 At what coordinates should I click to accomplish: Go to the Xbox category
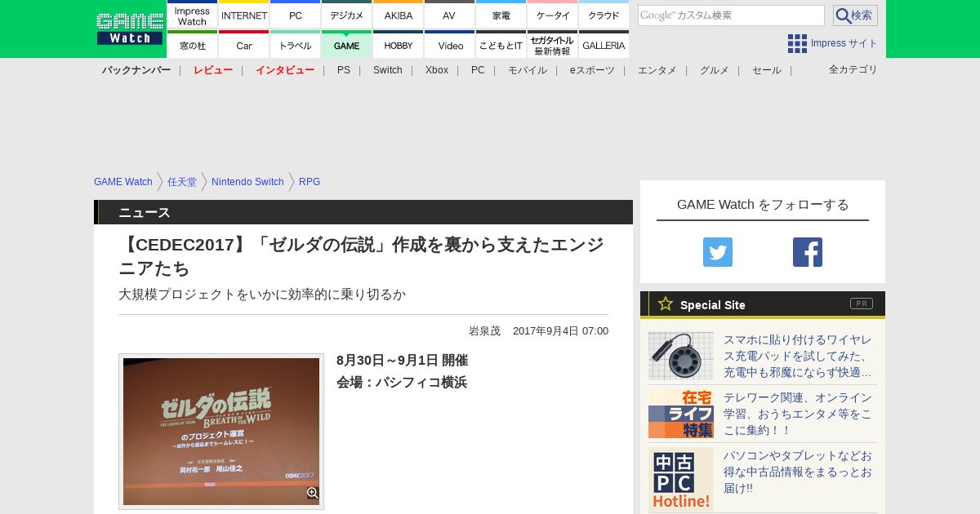[x=437, y=70]
